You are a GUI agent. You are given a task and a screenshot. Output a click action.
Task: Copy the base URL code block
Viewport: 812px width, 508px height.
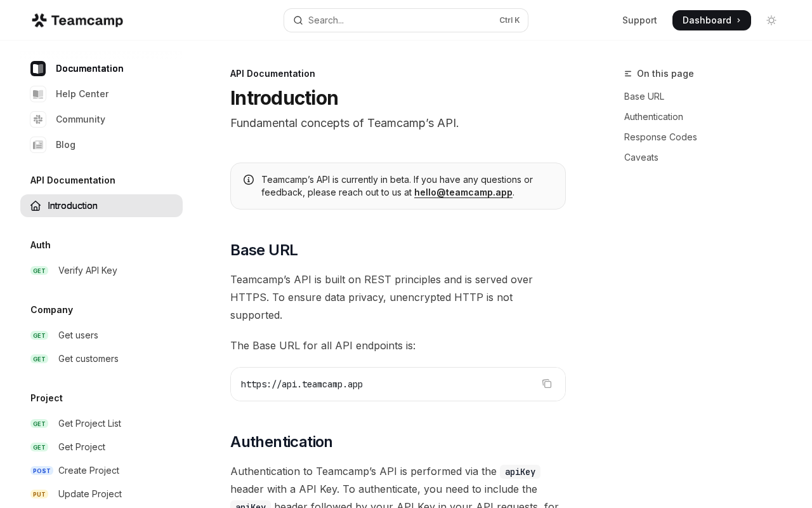[x=547, y=384]
